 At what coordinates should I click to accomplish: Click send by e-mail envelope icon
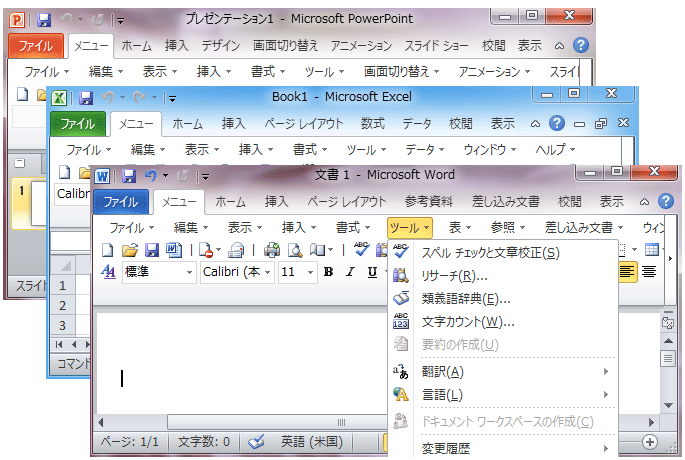pos(236,250)
